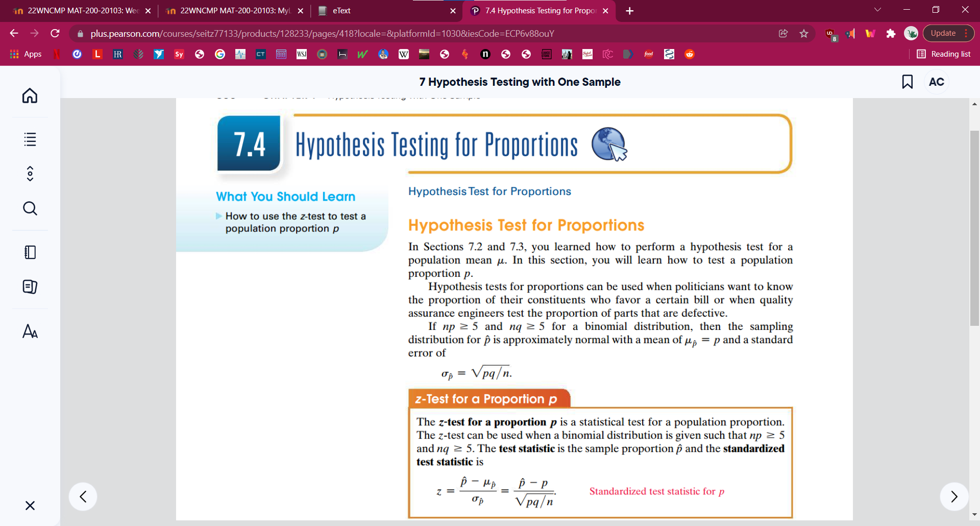Open text display settings with the Aa icon

tap(30, 331)
